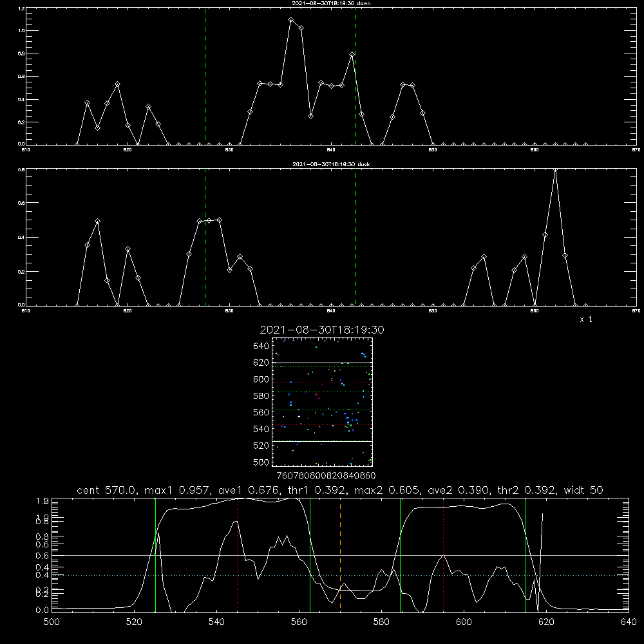The image size is (644, 644).
Task: Click the 'cent 570.0' value in stats line
Action: pyautogui.click(x=107, y=490)
